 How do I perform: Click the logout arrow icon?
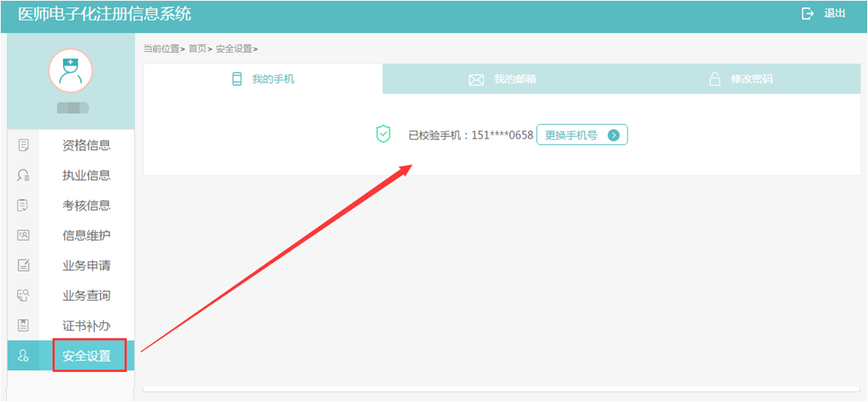(x=807, y=13)
